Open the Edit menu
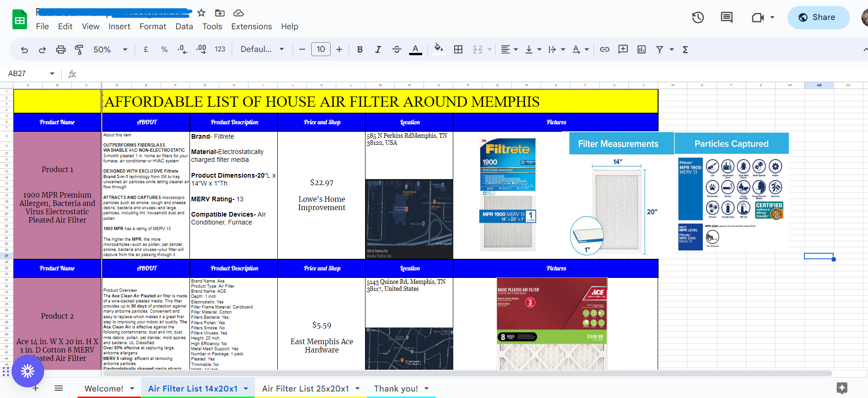Viewport: 868px width, 398px height. pos(65,26)
